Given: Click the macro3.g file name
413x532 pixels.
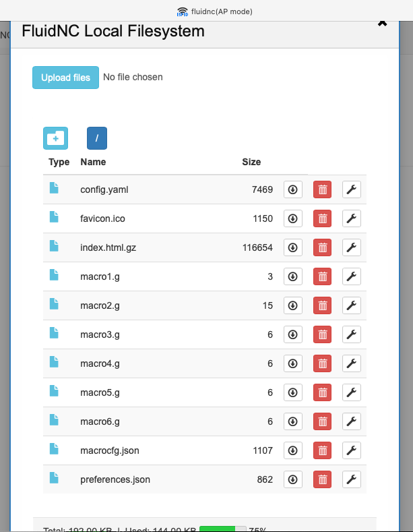Looking at the screenshot, I should click(100, 335).
